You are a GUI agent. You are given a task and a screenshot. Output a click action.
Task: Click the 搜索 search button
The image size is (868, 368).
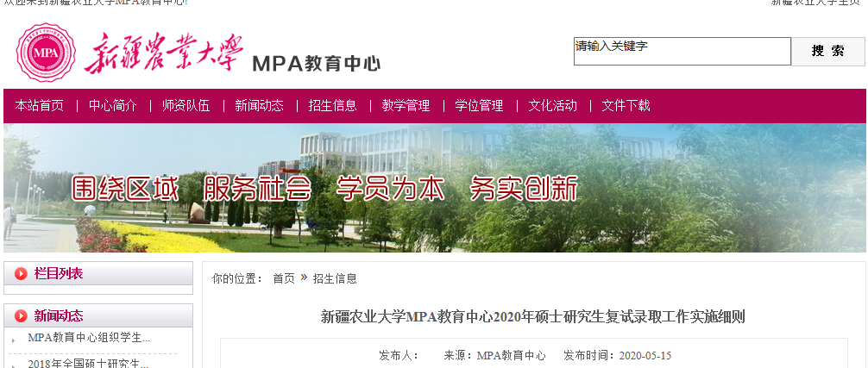(827, 52)
